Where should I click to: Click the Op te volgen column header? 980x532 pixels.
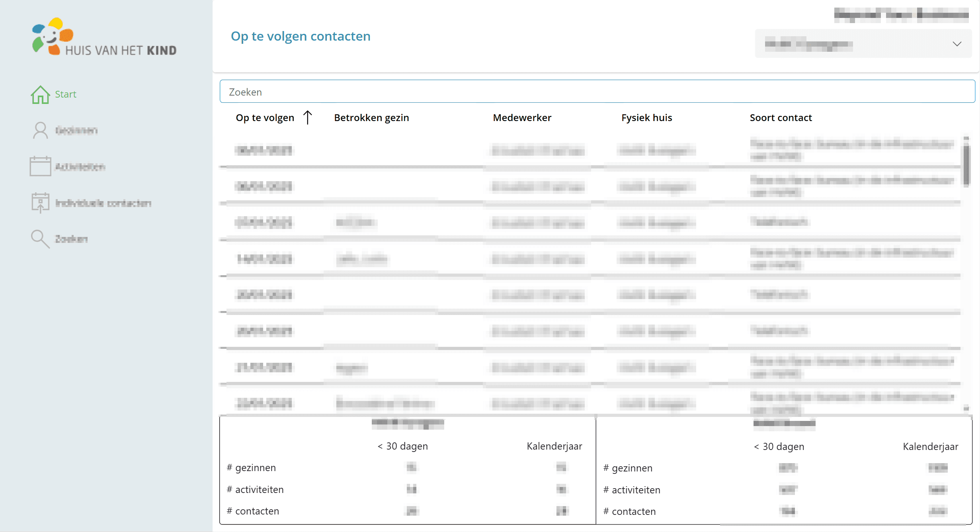pyautogui.click(x=265, y=117)
